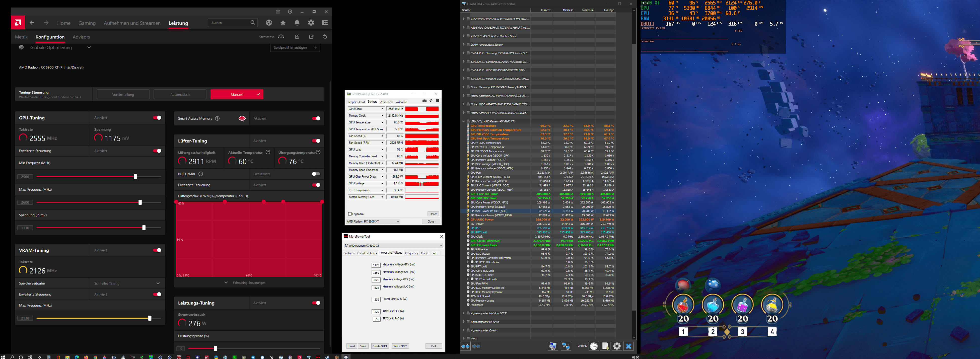The width and height of the screenshot is (980, 359).
Task: Enable the Null U/Min. switch
Action: point(316,174)
